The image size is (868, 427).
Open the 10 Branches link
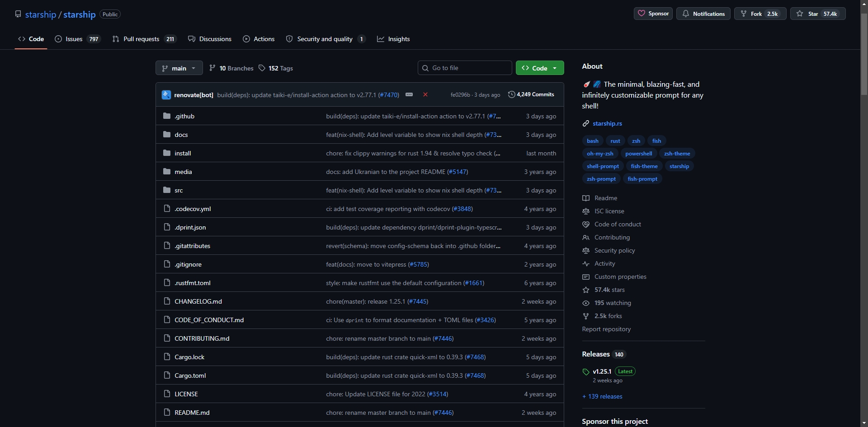click(x=231, y=68)
